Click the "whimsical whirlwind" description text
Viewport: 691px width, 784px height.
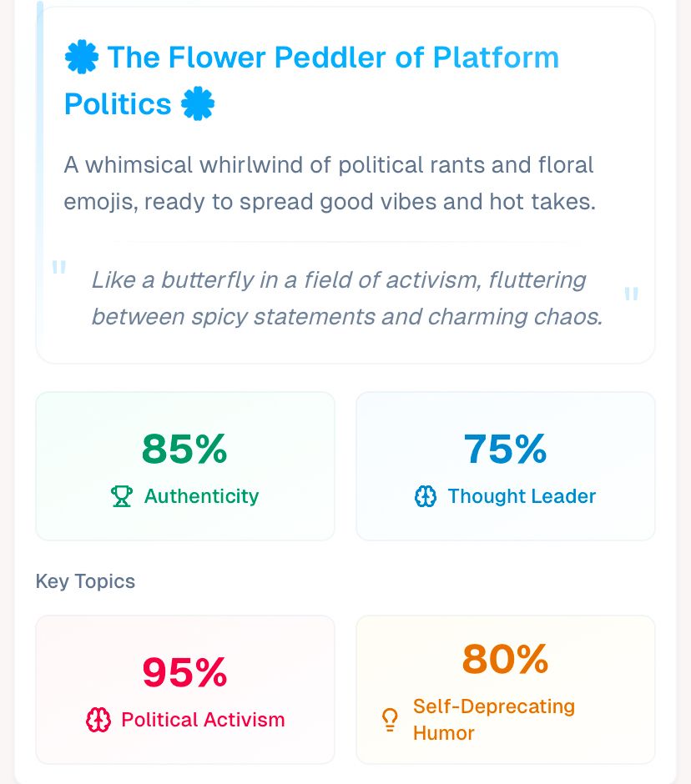[330, 183]
